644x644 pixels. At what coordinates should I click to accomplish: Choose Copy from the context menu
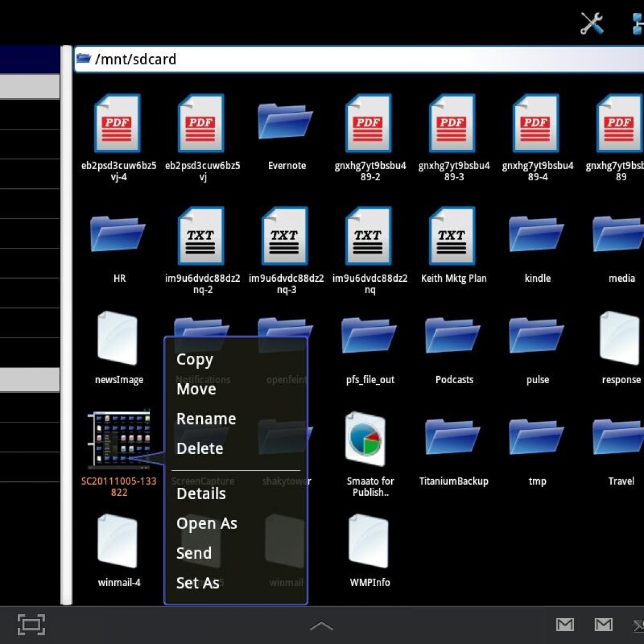(x=195, y=360)
